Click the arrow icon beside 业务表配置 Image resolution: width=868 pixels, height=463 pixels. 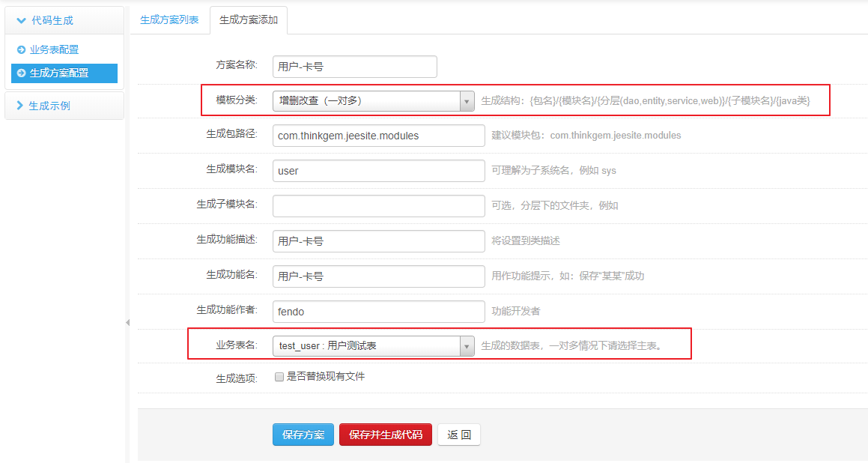(x=21, y=50)
